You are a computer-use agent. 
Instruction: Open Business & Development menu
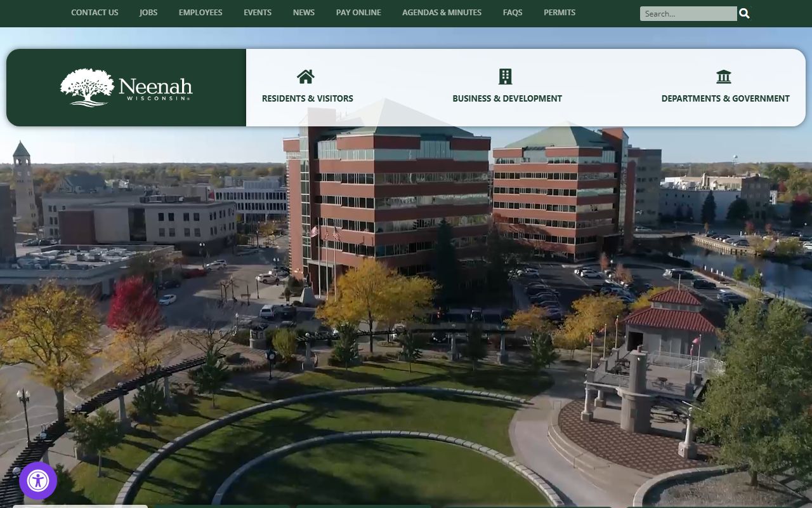point(507,98)
